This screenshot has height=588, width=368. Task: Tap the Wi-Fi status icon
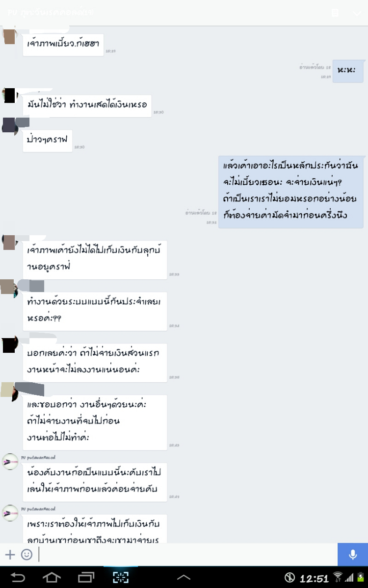[338, 577]
